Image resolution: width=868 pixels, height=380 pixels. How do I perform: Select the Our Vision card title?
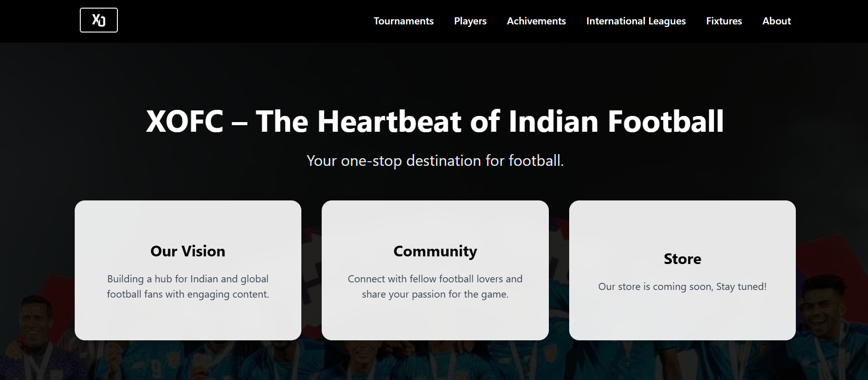pos(188,251)
